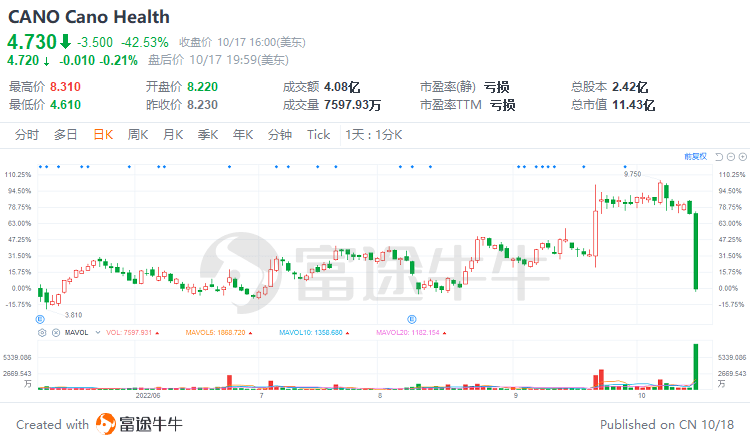Switch to 分时 intraday chart tab
750x445 pixels.
click(27, 135)
